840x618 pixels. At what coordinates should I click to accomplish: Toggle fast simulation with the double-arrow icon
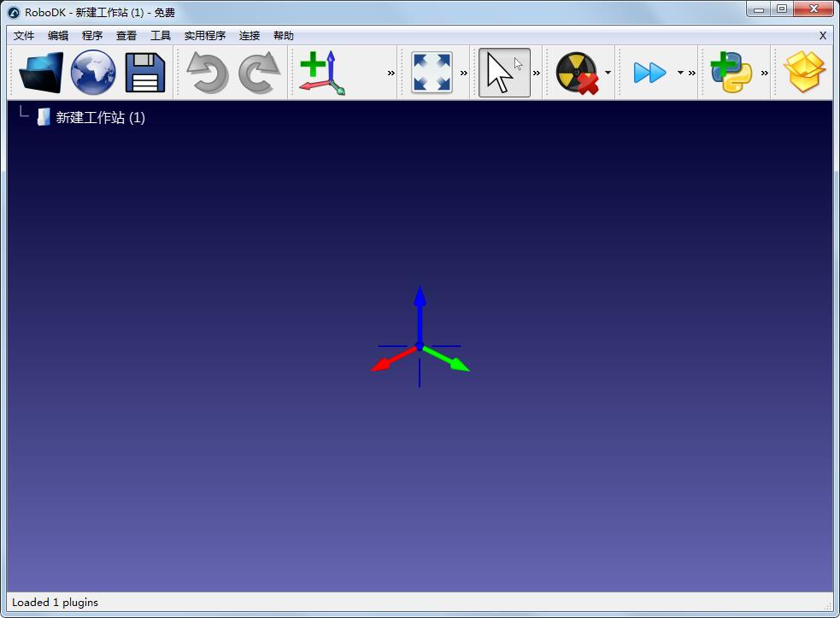[x=649, y=73]
